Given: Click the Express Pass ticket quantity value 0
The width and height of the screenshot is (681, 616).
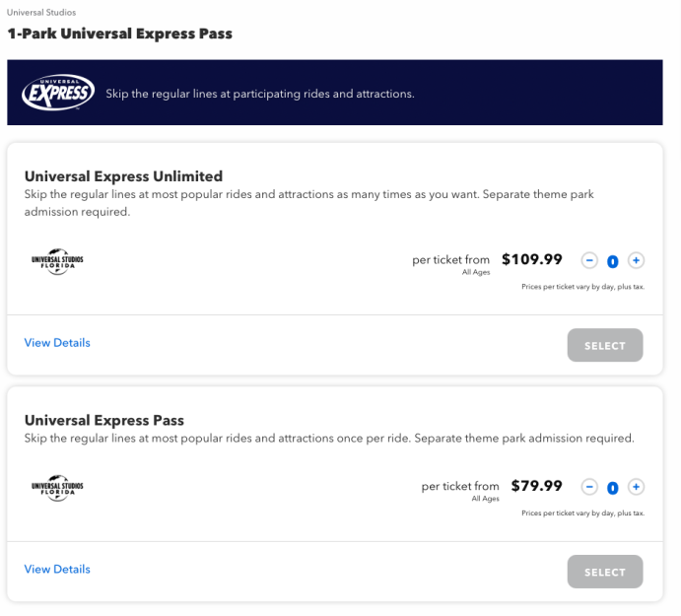Looking at the screenshot, I should 613,488.
